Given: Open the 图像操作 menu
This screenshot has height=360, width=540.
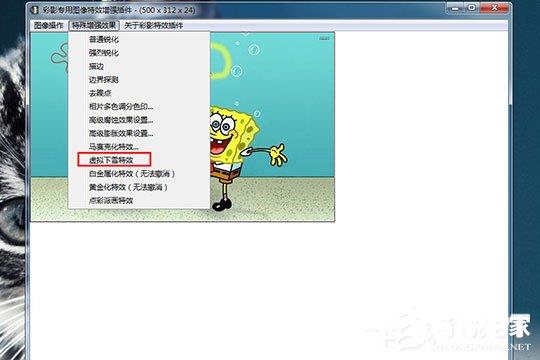Looking at the screenshot, I should (49, 25).
